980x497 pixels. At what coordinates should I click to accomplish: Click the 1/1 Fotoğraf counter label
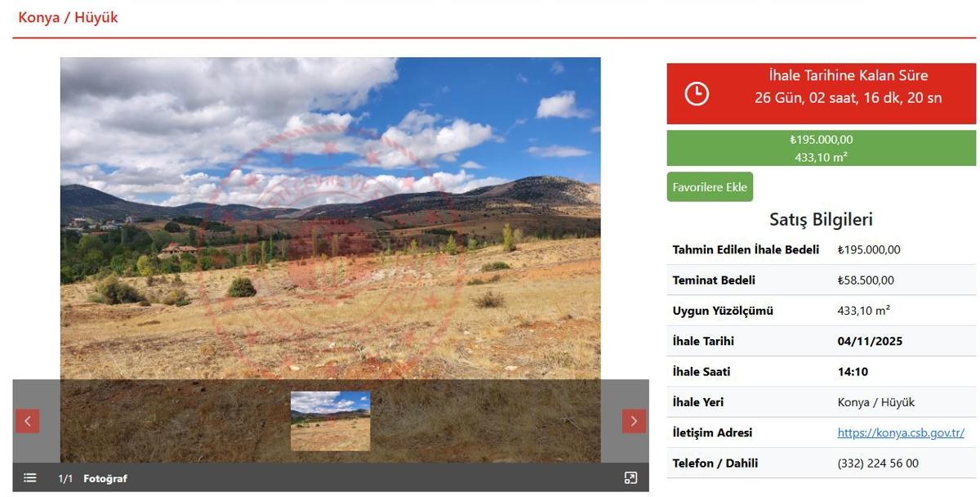92,478
